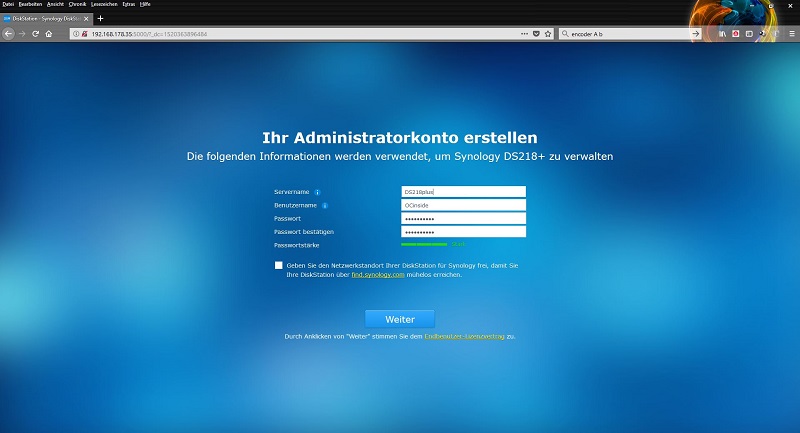
Task: Open the Ansicht menu
Action: tap(56, 4)
